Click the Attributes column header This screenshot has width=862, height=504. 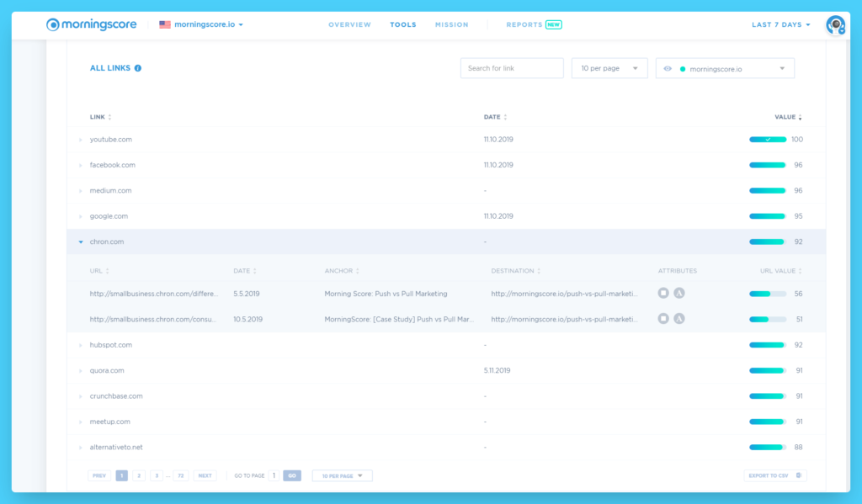coord(678,271)
